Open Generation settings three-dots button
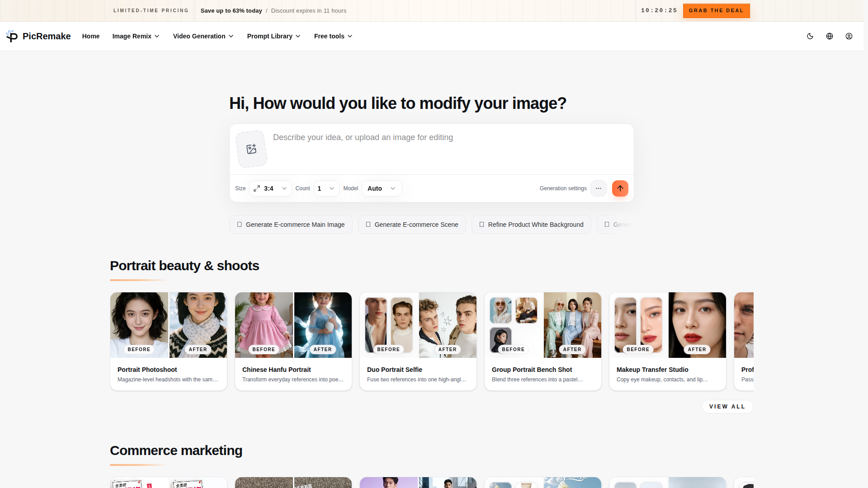Viewport: 868px width, 488px height. pyautogui.click(x=598, y=188)
